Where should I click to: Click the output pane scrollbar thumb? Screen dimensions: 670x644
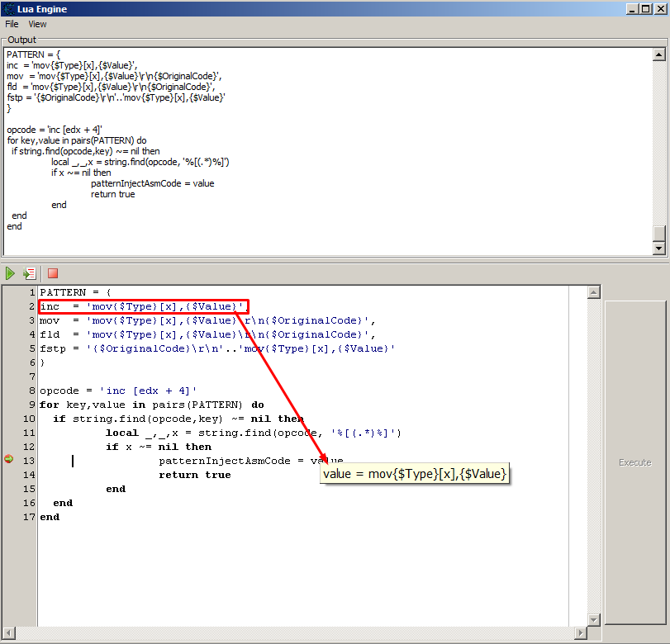[659, 234]
